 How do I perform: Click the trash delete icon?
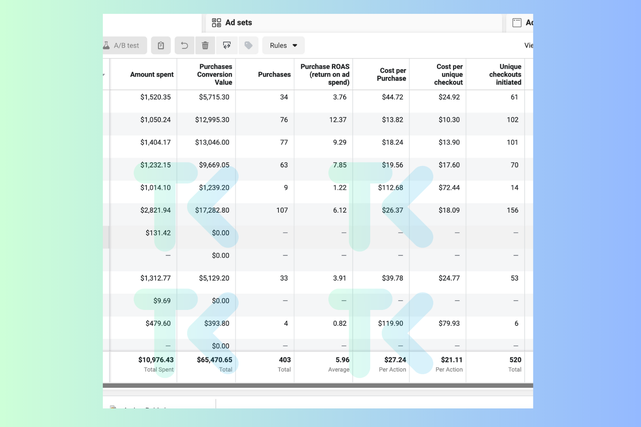(205, 46)
